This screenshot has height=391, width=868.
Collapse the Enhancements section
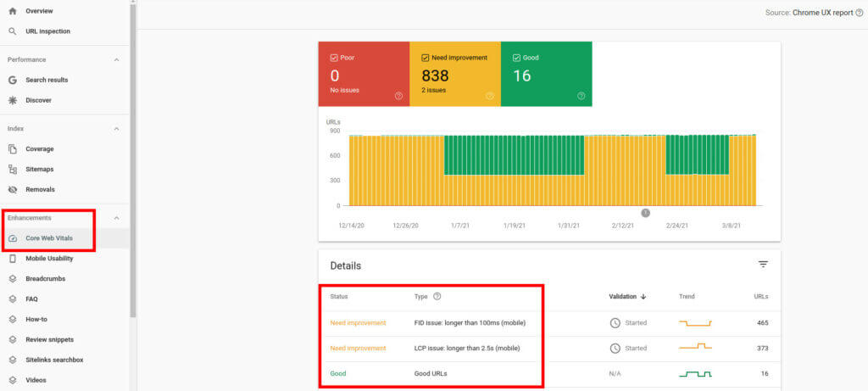click(116, 218)
